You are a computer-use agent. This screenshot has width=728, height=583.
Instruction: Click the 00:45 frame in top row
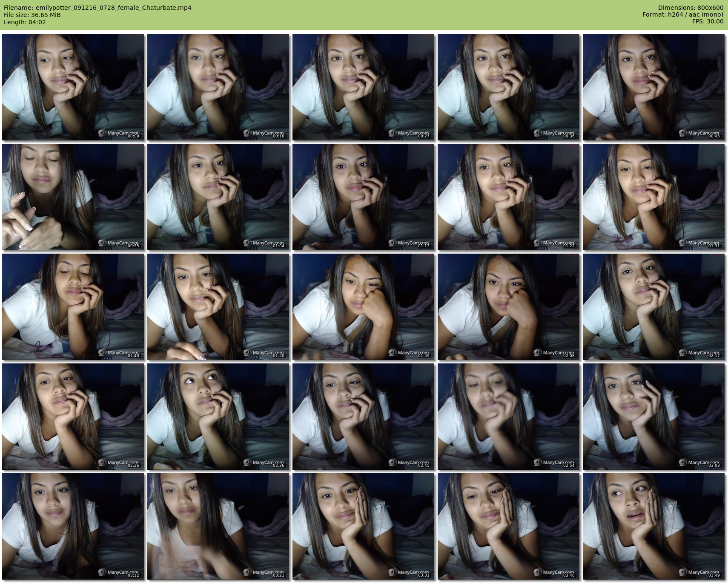click(x=654, y=87)
